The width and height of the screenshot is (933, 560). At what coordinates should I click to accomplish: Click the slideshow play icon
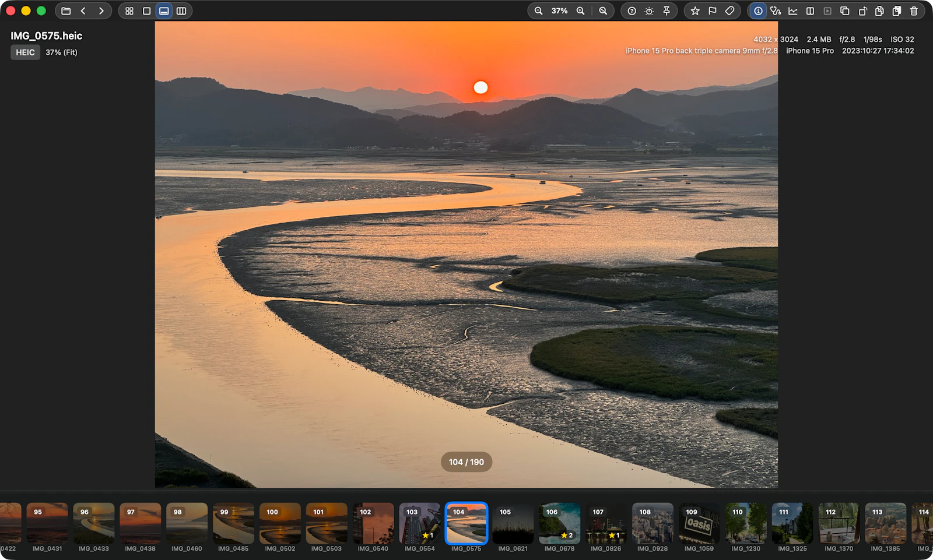pos(827,11)
